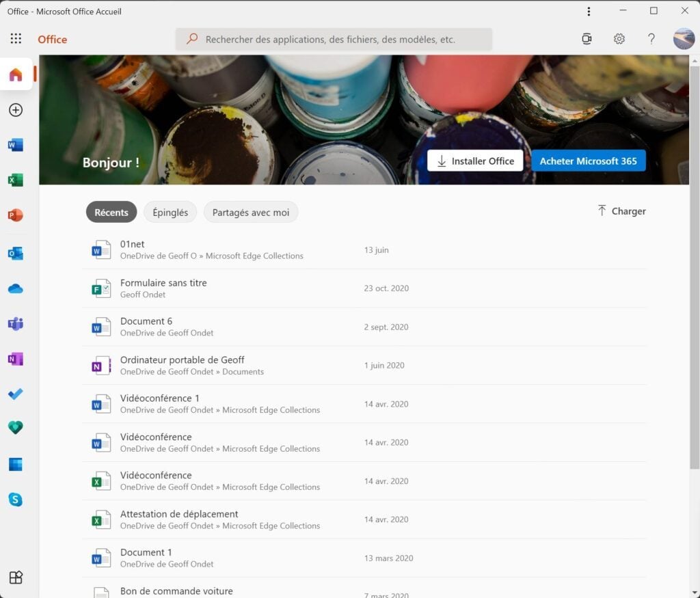
Task: Click the vertical scrollbar thumb
Action: [x=695, y=267]
